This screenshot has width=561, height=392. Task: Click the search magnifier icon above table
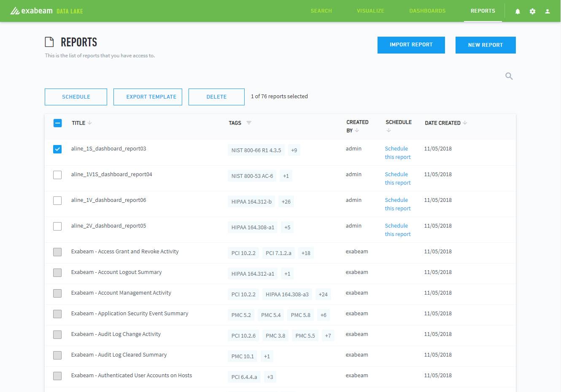[x=509, y=76]
